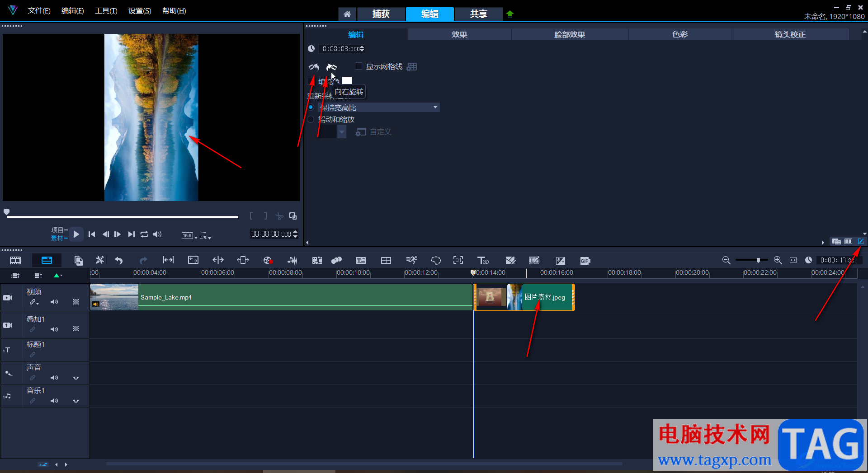Mute the overlay 1 track

[x=54, y=329]
